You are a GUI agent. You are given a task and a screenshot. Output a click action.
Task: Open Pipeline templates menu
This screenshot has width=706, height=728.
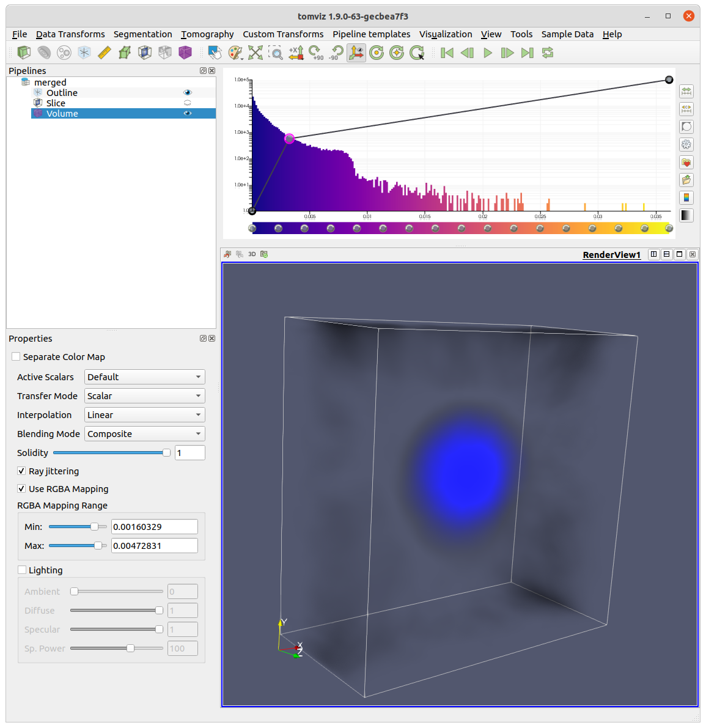coord(371,34)
